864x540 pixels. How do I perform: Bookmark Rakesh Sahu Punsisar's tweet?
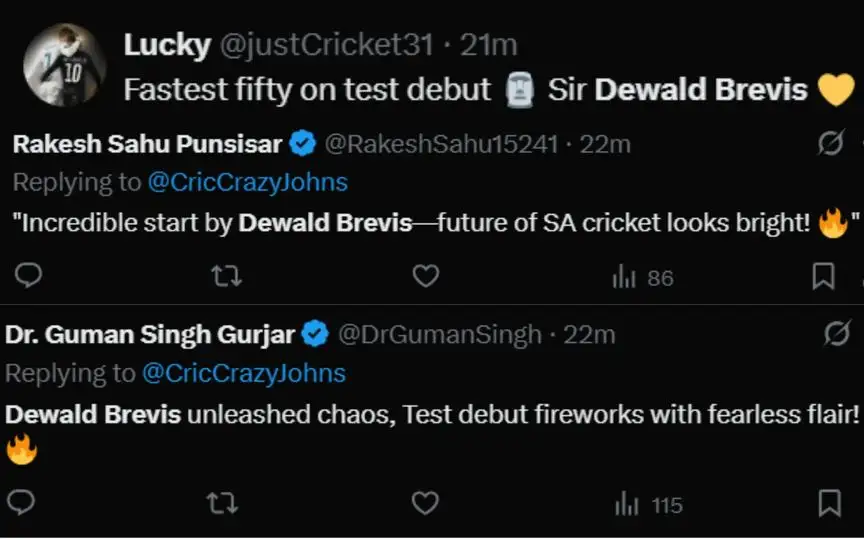pyautogui.click(x=823, y=276)
